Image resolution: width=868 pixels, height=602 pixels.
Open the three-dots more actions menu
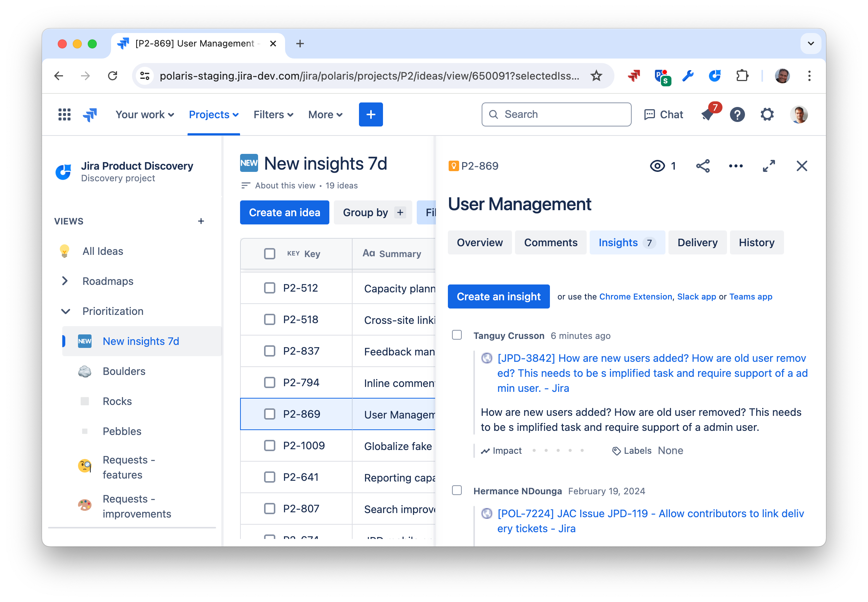735,166
